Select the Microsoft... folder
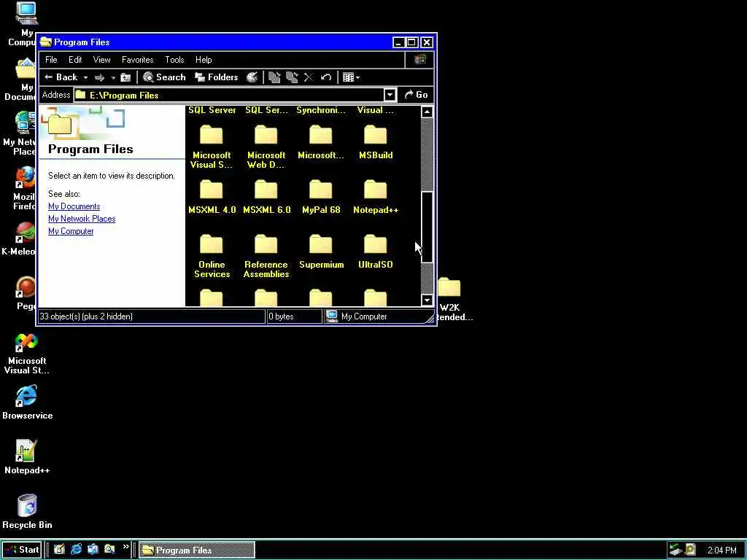747x560 pixels. tap(321, 142)
